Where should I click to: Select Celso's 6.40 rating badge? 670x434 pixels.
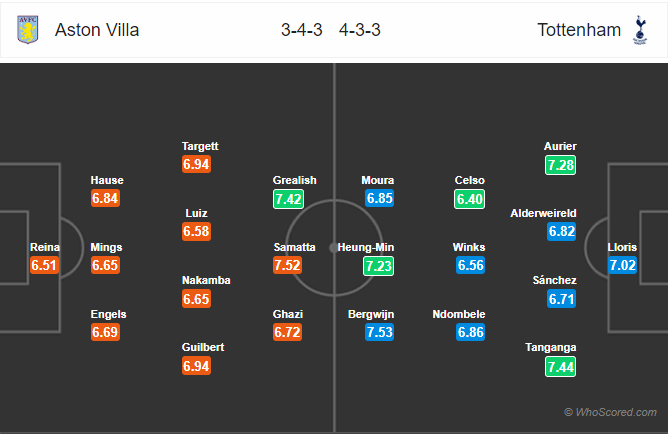[x=469, y=199]
